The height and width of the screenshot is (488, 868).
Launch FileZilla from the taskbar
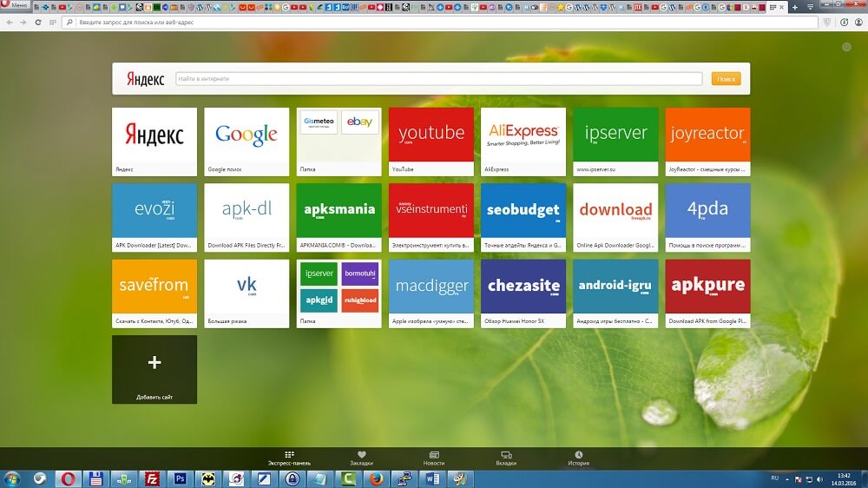(152, 478)
